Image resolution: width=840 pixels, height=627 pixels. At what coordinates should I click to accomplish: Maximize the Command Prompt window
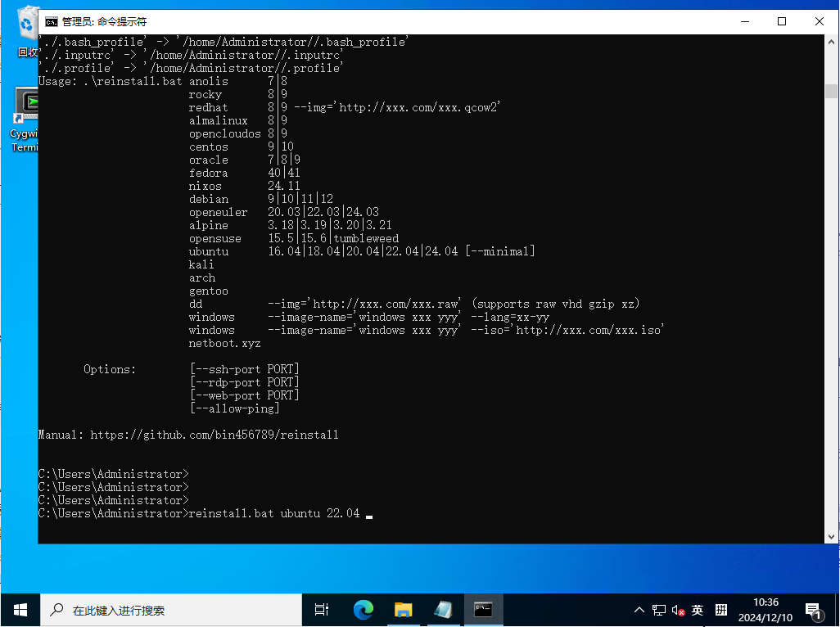pos(782,21)
